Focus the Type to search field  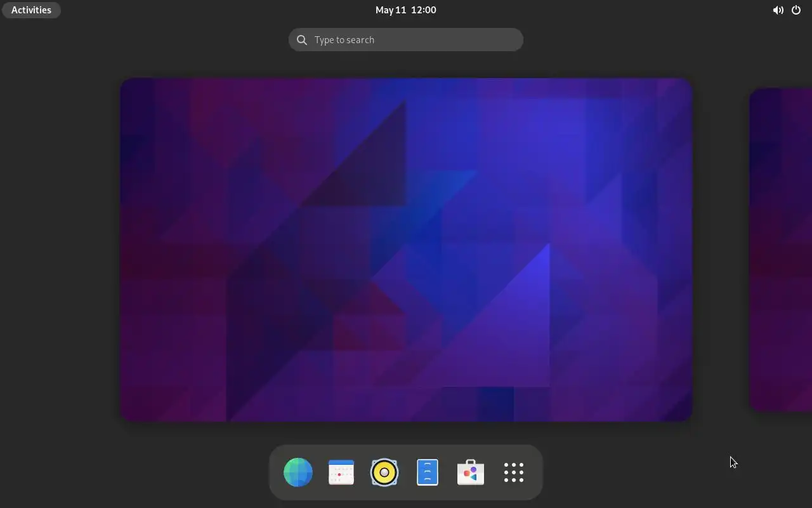(406, 40)
